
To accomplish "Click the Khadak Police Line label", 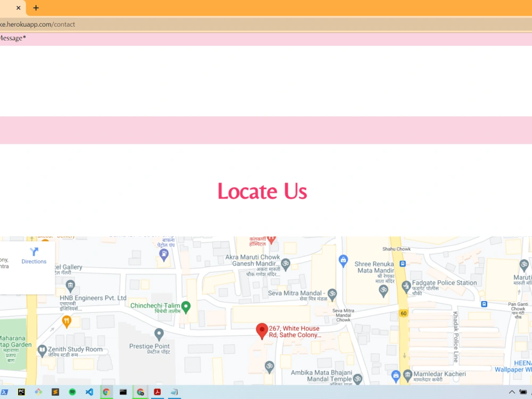I will coord(456,337).
